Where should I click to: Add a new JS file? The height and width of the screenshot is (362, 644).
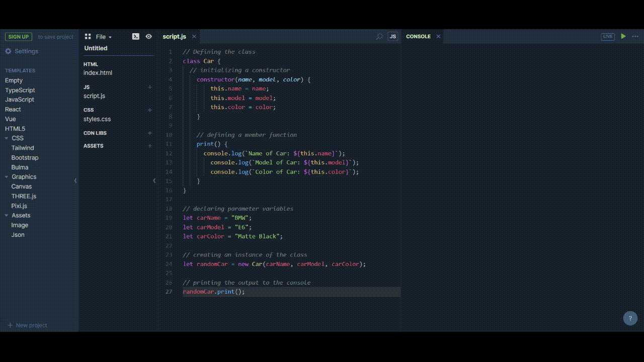pos(150,87)
